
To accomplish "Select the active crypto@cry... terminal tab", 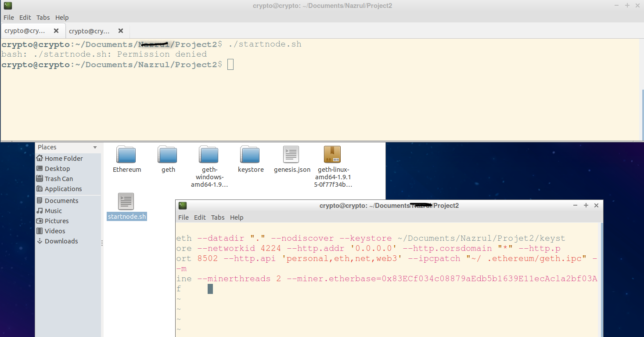I will tap(33, 31).
